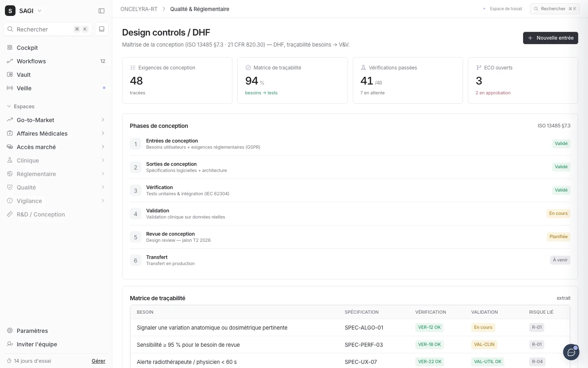This screenshot has height=368, width=588.
Task: Expand the Qualité chevron
Action: [x=103, y=187]
